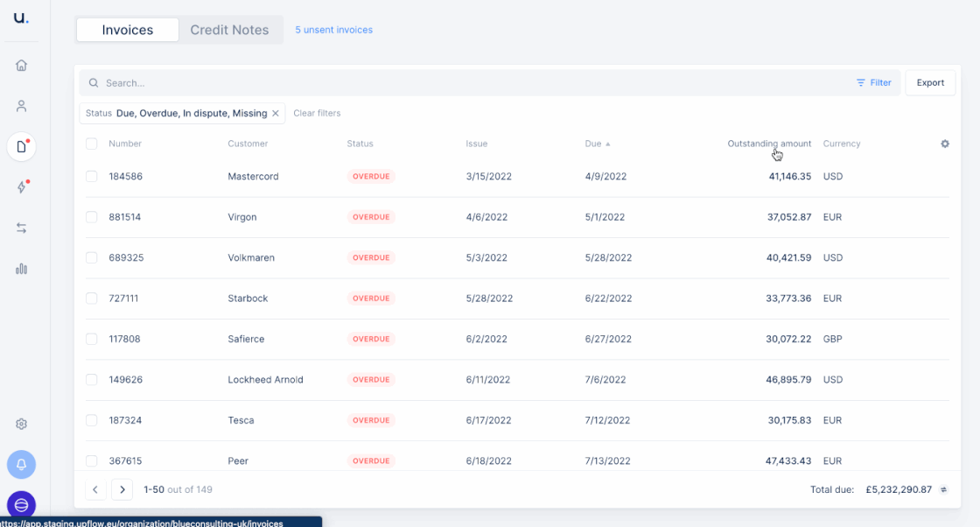This screenshot has width=980, height=527.
Task: Go to the previous page of invoices
Action: [95, 489]
